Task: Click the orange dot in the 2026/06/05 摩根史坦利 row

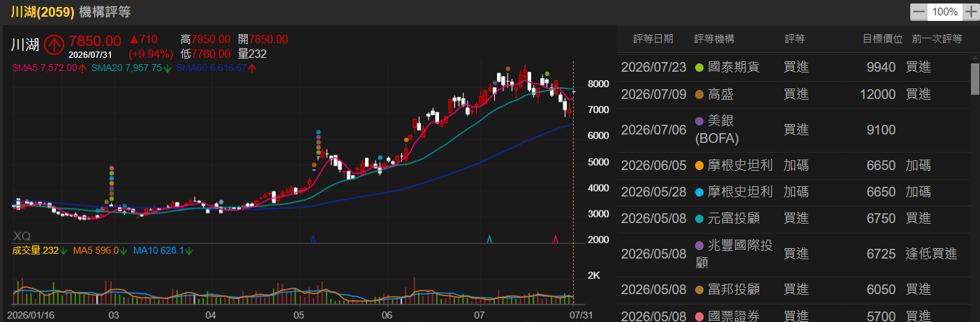Action: click(x=701, y=166)
